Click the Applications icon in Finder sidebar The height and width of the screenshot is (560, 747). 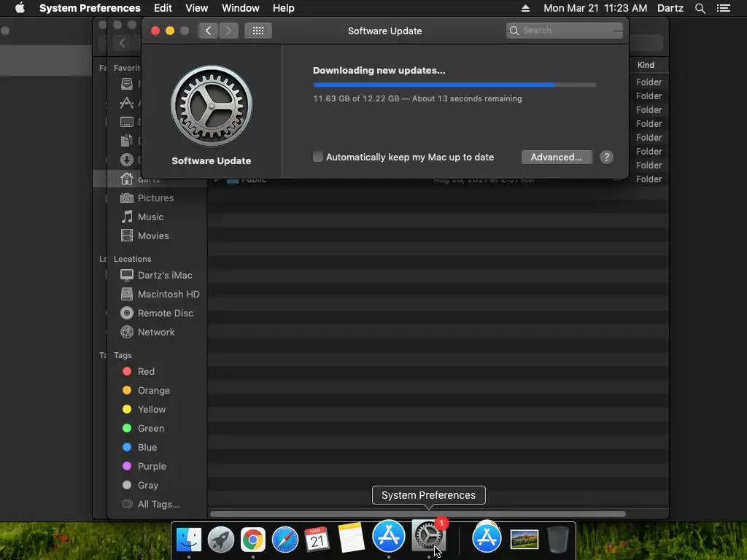[x=127, y=103]
